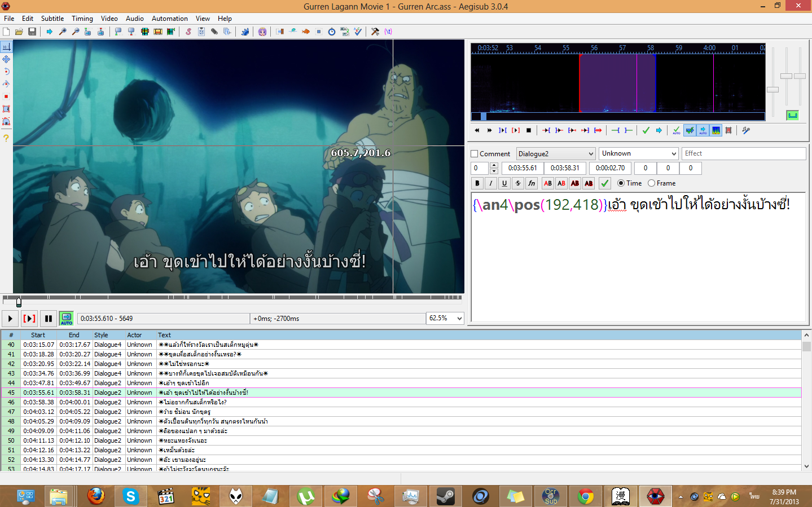The width and height of the screenshot is (812, 507).
Task: Select the drag subtitles tool
Action: (x=6, y=59)
